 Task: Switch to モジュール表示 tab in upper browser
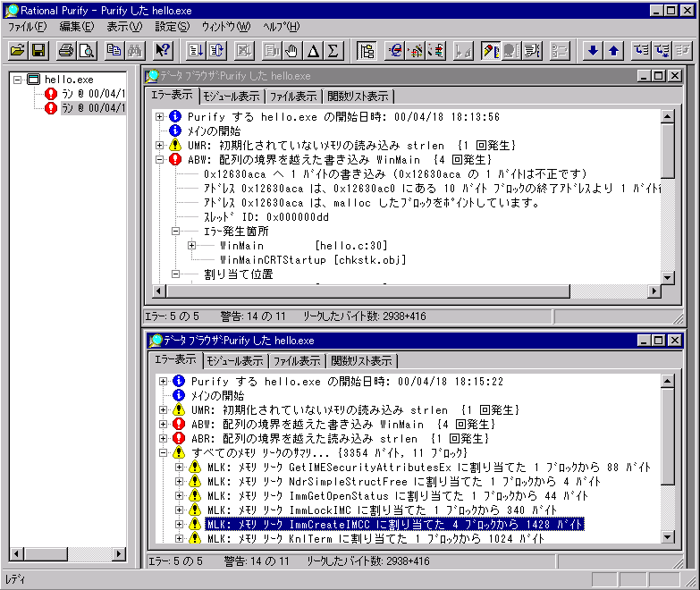pyautogui.click(x=231, y=97)
